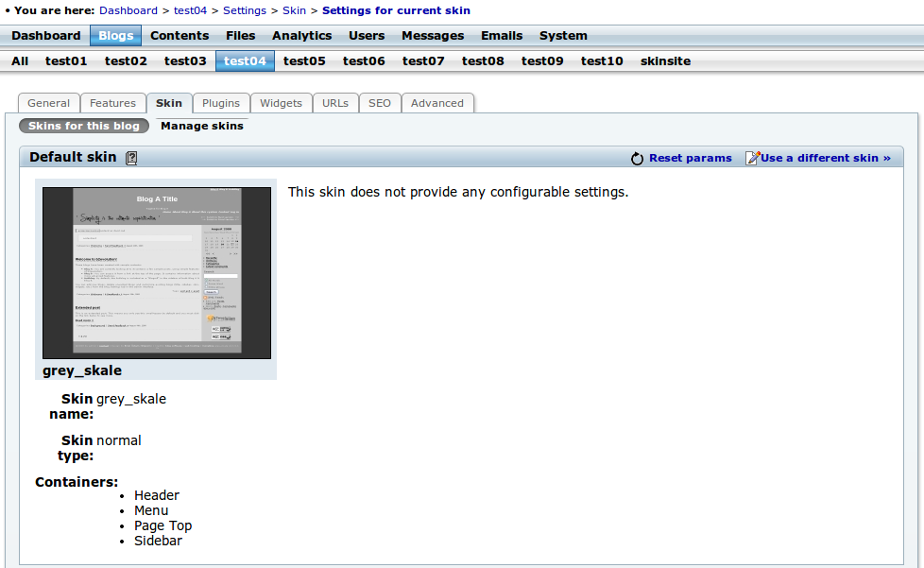Switch to the SEO tab
The height and width of the screenshot is (568, 924).
click(x=380, y=103)
